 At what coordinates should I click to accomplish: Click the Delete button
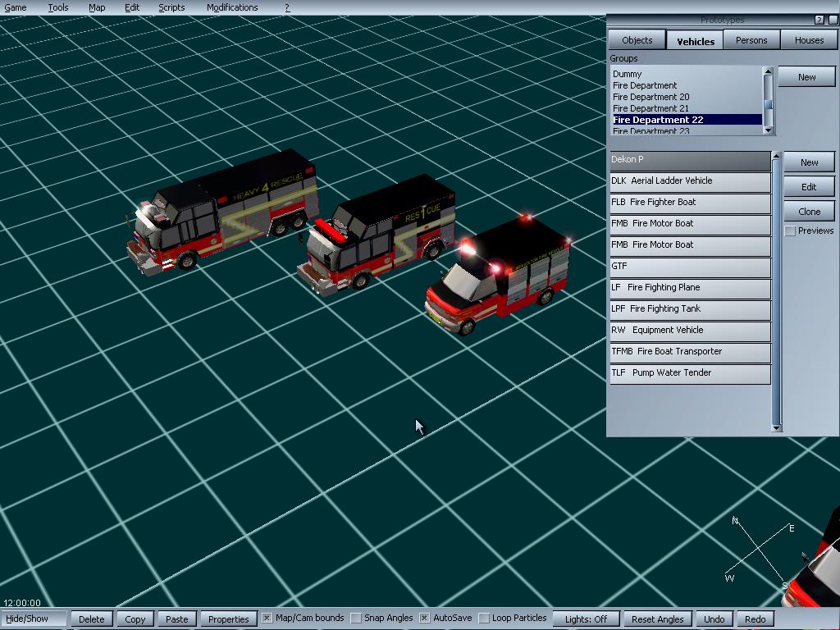point(92,619)
